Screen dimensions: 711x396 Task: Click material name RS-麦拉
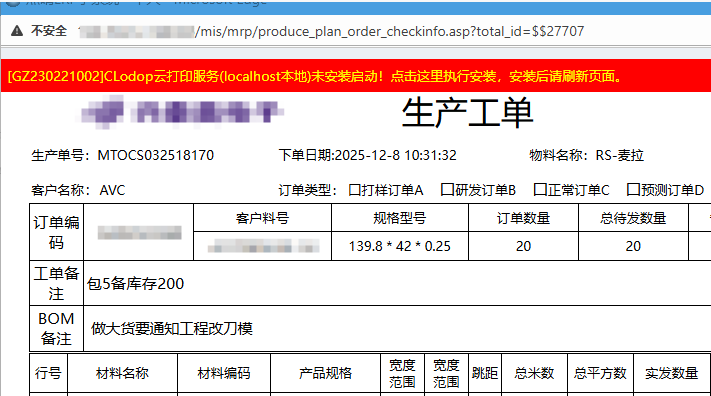619,155
